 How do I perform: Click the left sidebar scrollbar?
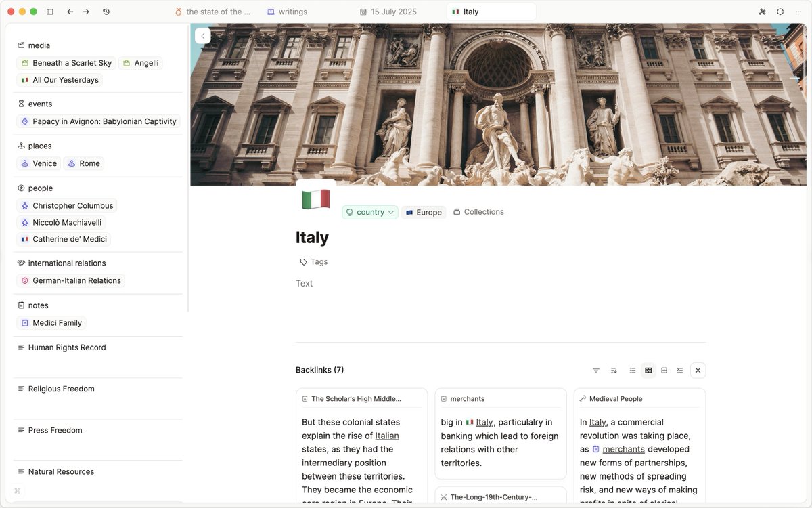click(x=188, y=168)
